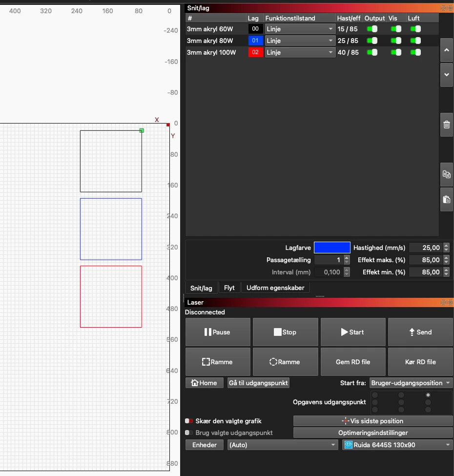
Task: Delete layer with the trash icon
Action: [x=446, y=124]
